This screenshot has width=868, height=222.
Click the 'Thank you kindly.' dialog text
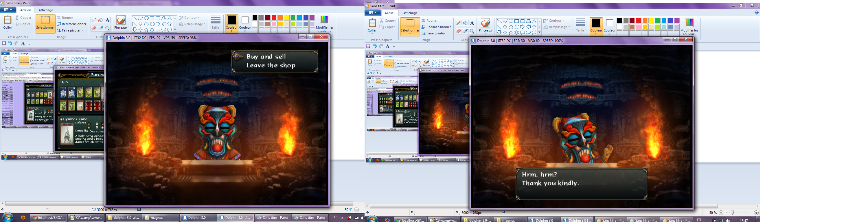pyautogui.click(x=550, y=184)
